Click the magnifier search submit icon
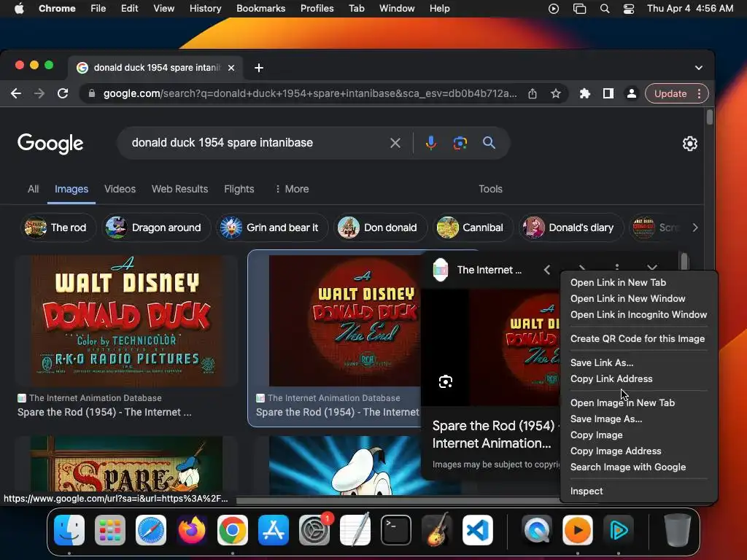The height and width of the screenshot is (560, 747). (489, 142)
